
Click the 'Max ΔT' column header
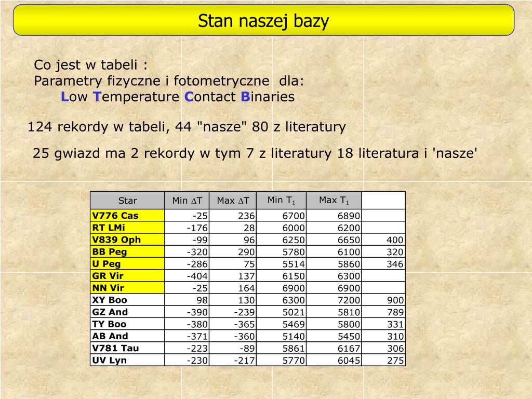[233, 201]
